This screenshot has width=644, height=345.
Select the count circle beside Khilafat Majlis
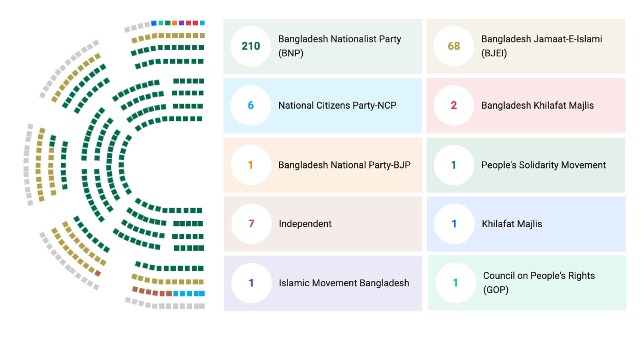(454, 224)
